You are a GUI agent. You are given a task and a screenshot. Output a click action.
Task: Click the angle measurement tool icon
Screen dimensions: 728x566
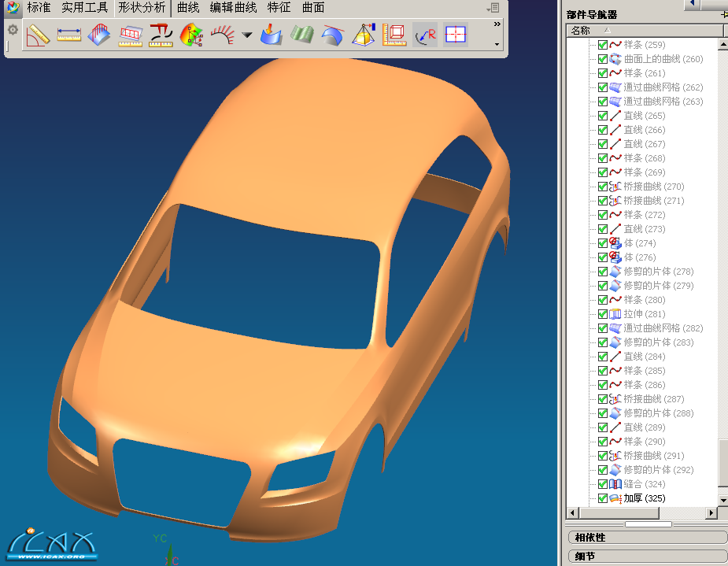tap(37, 35)
